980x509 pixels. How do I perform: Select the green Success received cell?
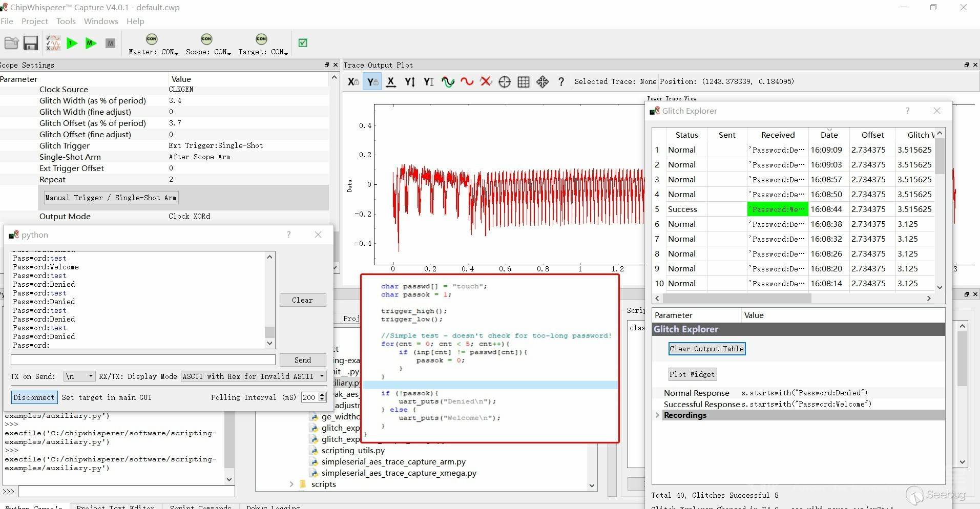point(778,209)
